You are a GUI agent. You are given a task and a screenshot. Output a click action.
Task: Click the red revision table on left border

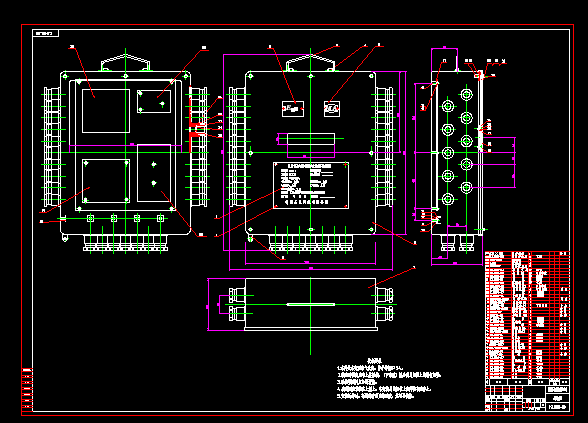(x=27, y=390)
